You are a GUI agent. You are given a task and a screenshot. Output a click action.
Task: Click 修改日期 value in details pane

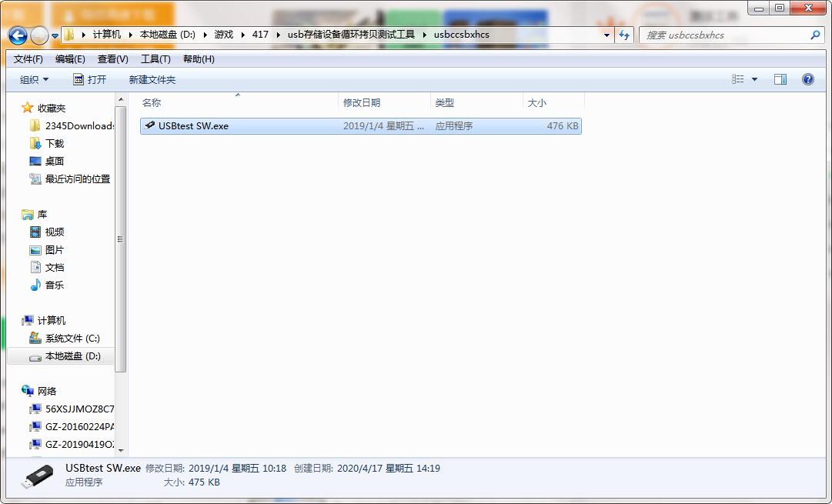pyautogui.click(x=237, y=469)
